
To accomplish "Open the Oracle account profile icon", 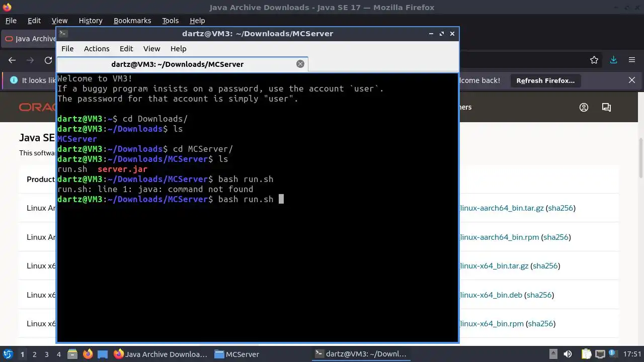I will (x=584, y=107).
